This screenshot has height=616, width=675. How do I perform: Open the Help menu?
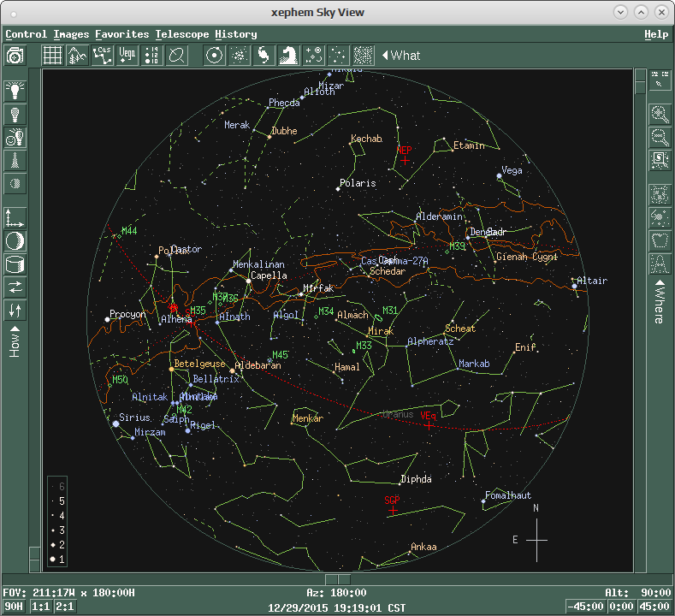pos(656,34)
